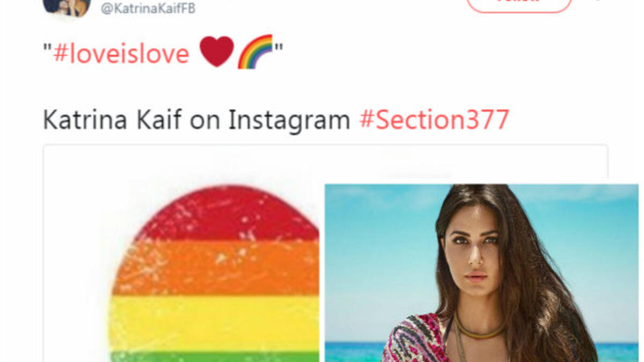Image resolution: width=644 pixels, height=362 pixels.
Task: Click the red heart emoji
Action: point(217,52)
